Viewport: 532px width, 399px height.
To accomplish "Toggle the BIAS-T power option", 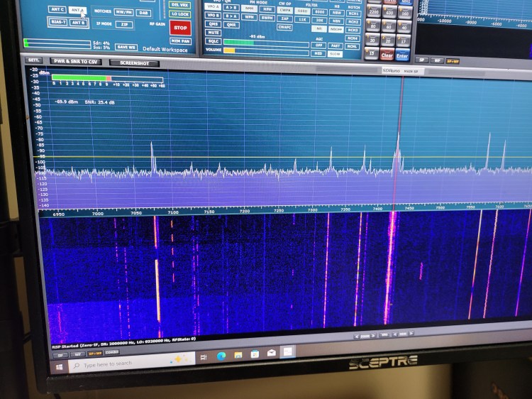I will pyautogui.click(x=57, y=22).
